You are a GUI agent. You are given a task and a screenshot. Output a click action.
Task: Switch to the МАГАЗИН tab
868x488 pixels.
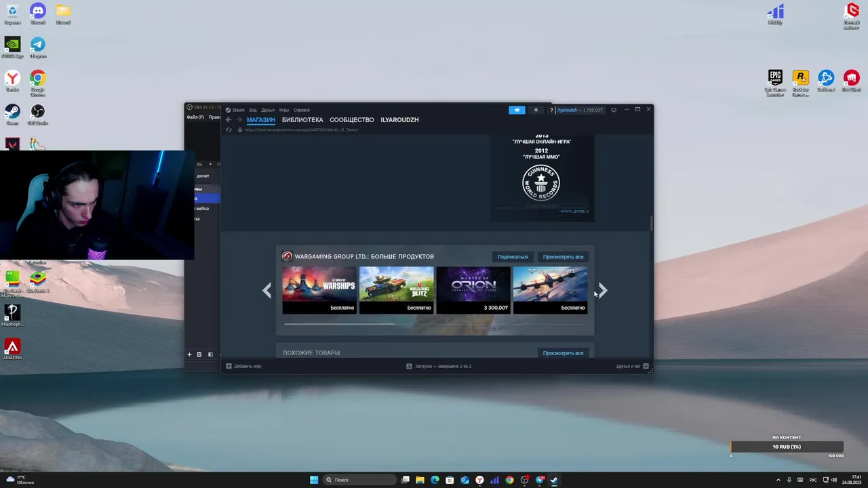click(261, 120)
